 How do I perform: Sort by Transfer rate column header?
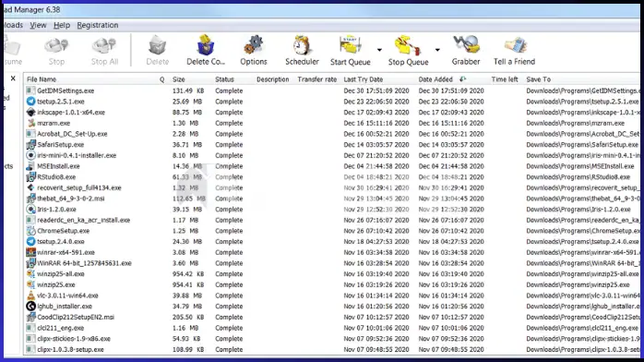tap(317, 79)
